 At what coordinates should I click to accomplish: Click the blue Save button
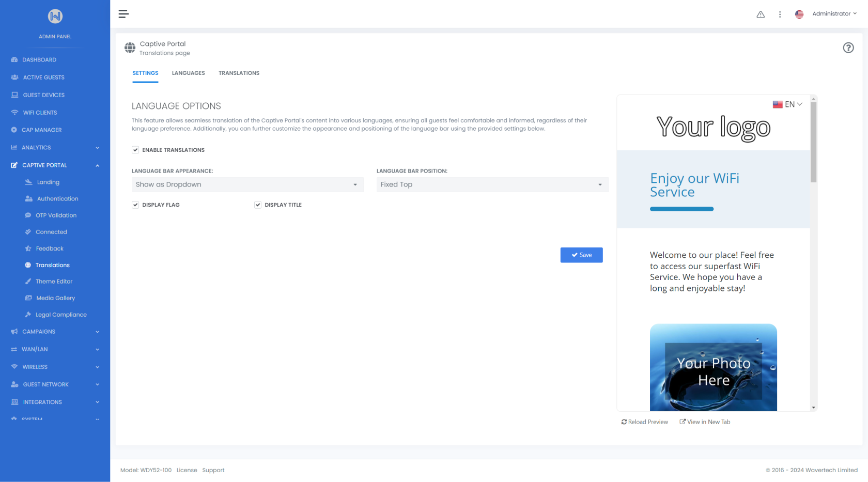coord(581,255)
